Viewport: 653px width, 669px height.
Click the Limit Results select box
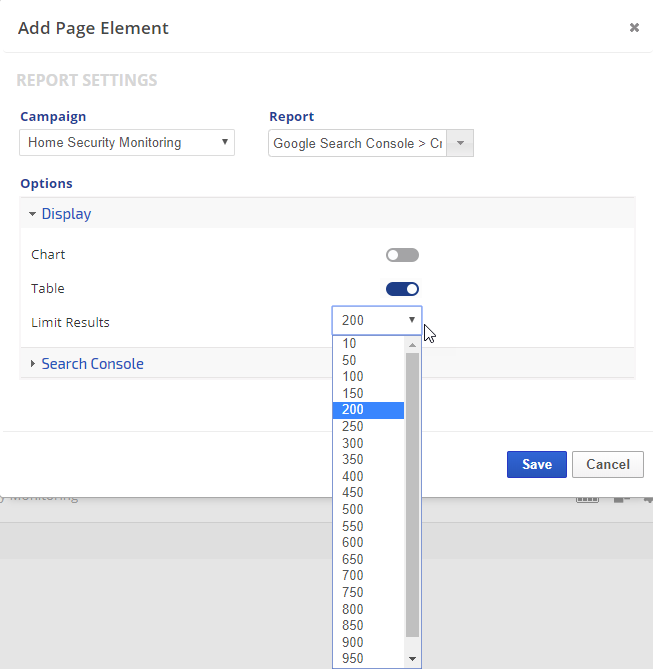pyautogui.click(x=377, y=321)
